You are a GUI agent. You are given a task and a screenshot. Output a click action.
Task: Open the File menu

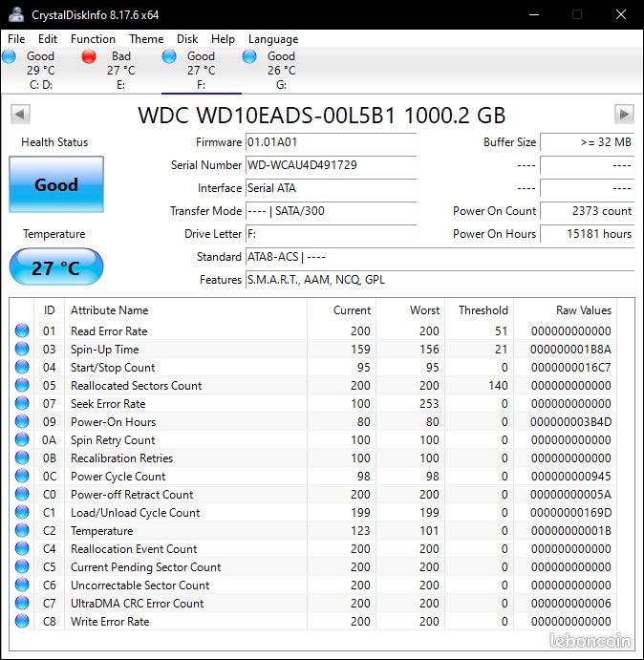tap(16, 39)
